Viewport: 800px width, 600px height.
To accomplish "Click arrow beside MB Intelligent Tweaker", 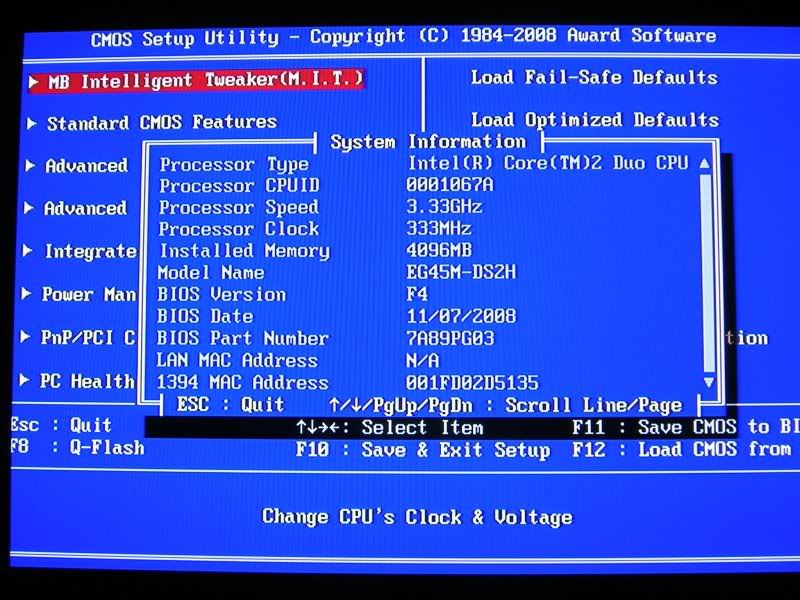I will [x=34, y=82].
